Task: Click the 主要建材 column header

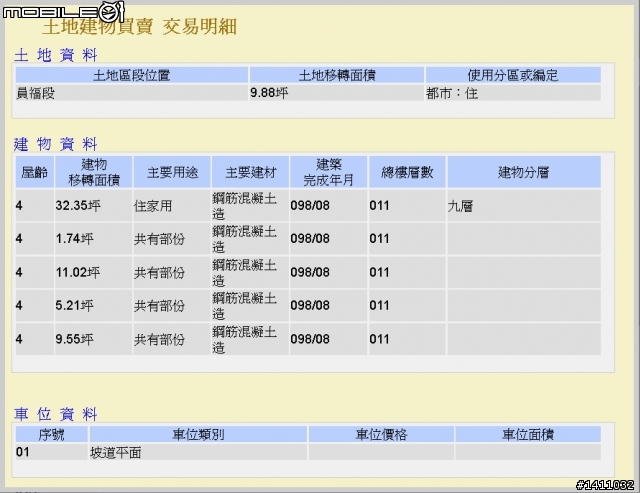Action: pos(251,172)
